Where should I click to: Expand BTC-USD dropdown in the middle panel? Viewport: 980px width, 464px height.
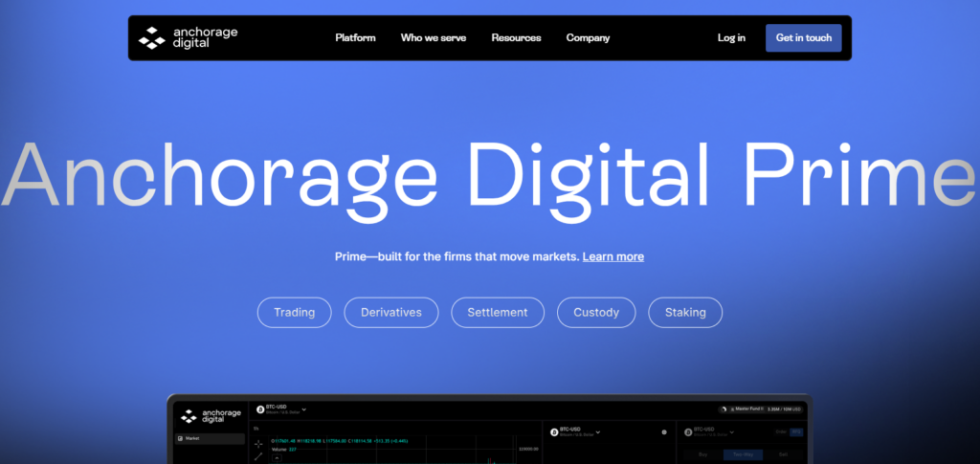(598, 431)
